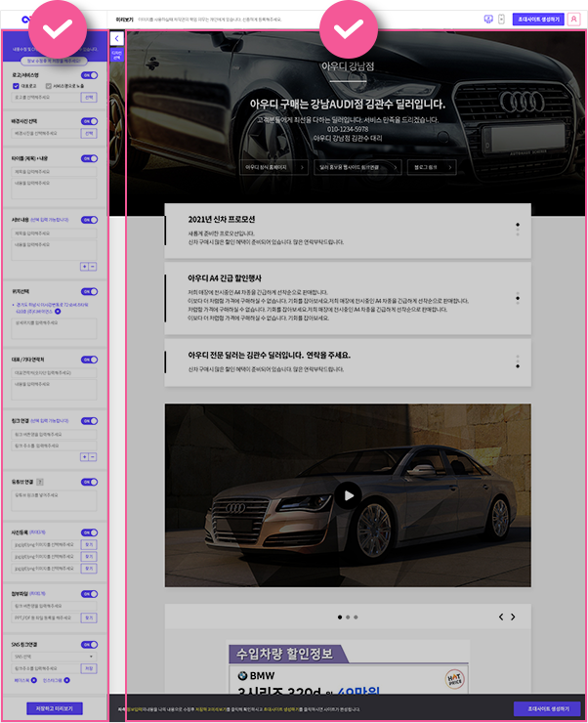The height and width of the screenshot is (723, 588).
Task: Toggle the 위치선택 ON switch
Action: [90, 291]
